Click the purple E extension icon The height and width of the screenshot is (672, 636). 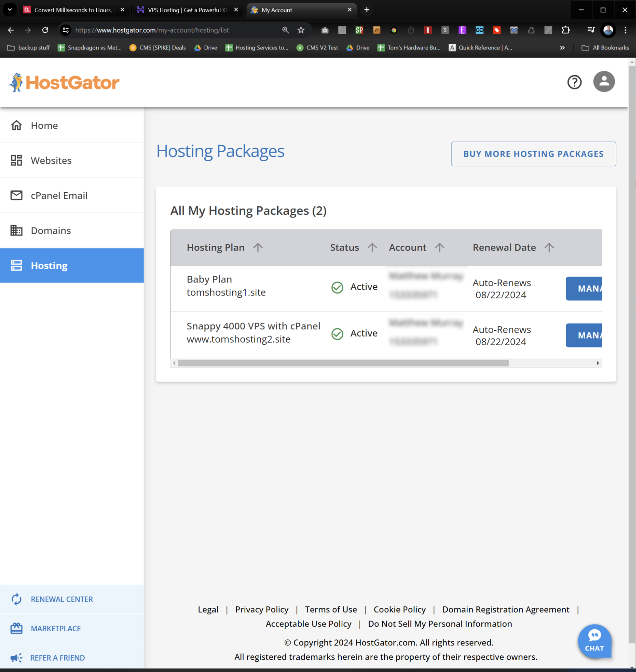pyautogui.click(x=462, y=30)
